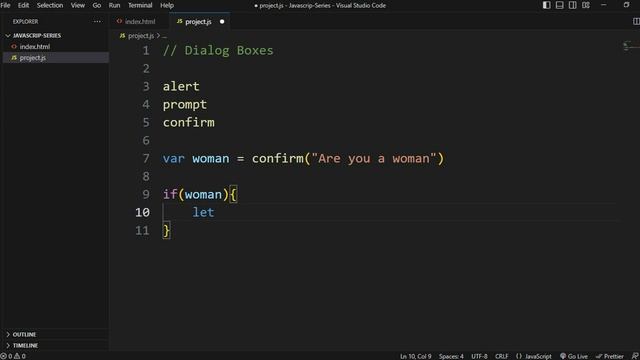The image size is (640, 360).
Task: Open the Terminal menu
Action: [x=140, y=5]
